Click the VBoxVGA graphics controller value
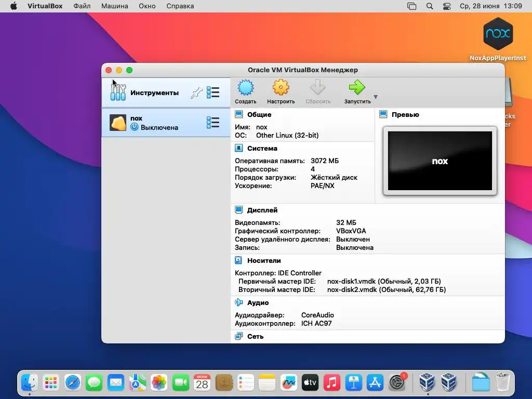 tap(351, 231)
